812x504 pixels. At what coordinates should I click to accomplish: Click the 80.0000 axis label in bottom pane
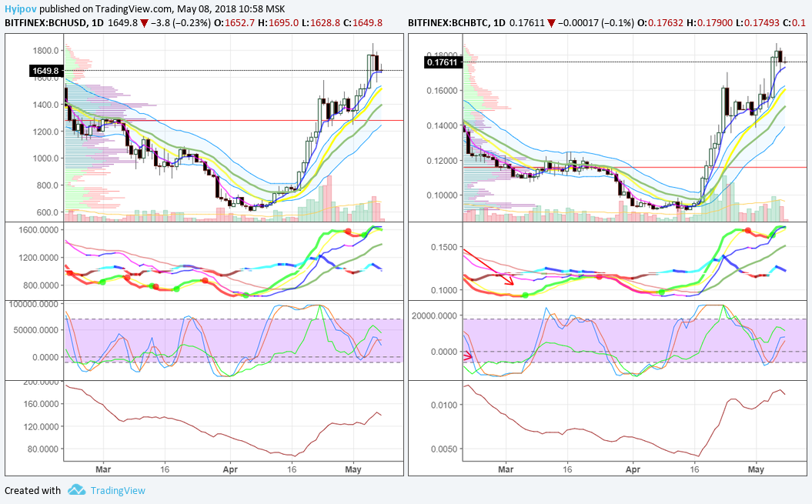click(42, 449)
